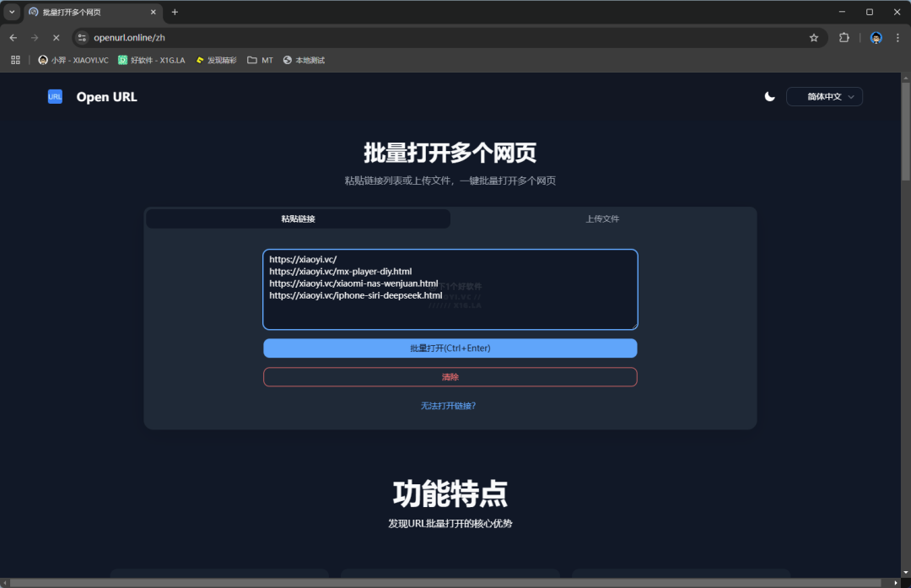This screenshot has height=588, width=911.
Task: Open a new browser tab with plus
Action: 175,12
